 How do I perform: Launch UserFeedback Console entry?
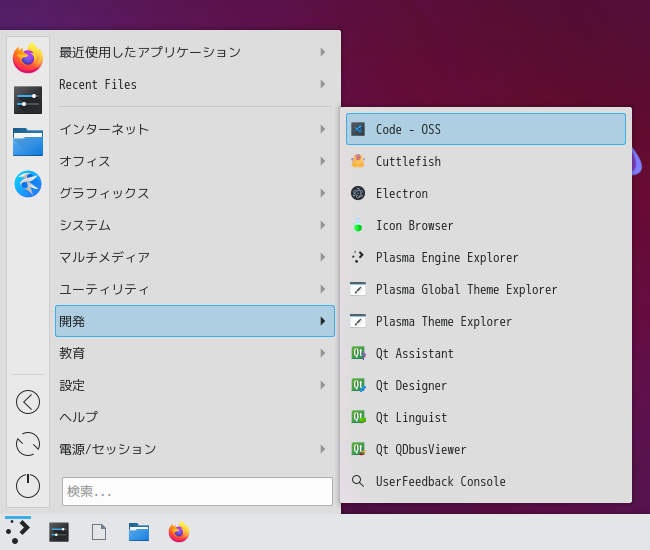pos(486,481)
